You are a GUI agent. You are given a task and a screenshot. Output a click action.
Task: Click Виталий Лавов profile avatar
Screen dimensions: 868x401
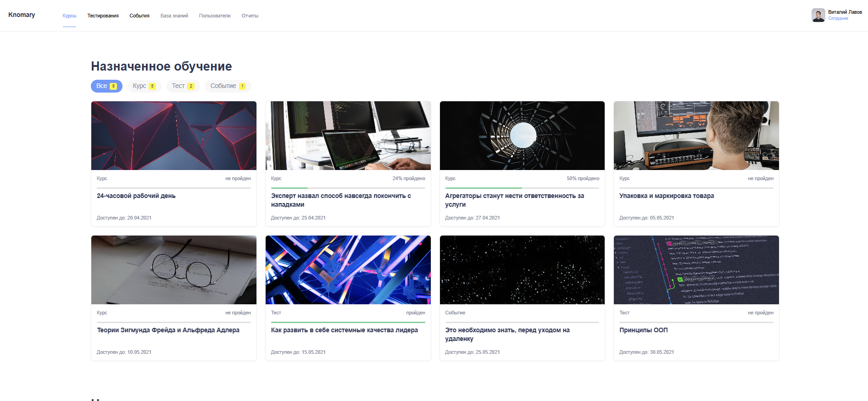(818, 15)
